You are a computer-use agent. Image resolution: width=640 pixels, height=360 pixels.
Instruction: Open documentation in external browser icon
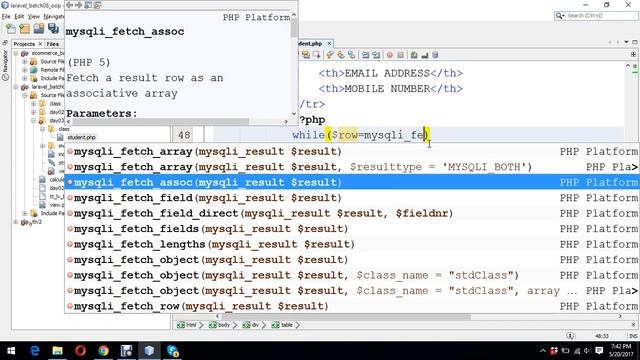pyautogui.click(x=88, y=5)
